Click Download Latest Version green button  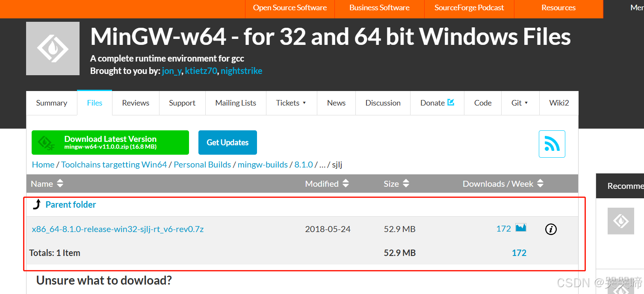pos(110,142)
